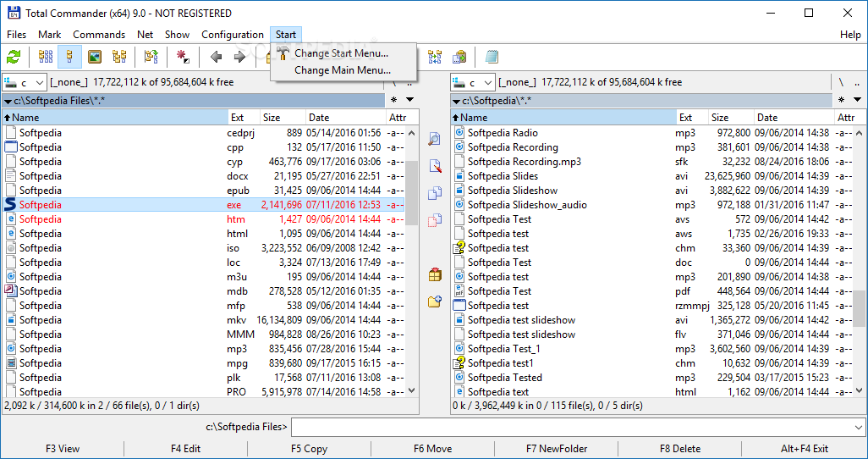Click the Move files icon in middle bar
The image size is (868, 459).
pos(435,220)
